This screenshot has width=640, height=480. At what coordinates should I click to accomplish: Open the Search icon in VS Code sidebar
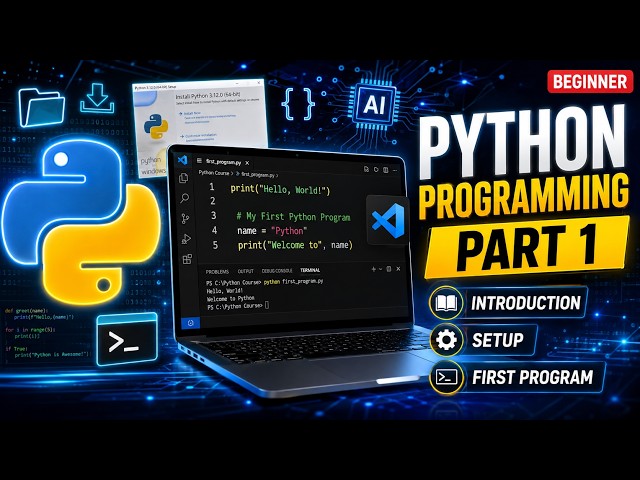pyautogui.click(x=184, y=198)
